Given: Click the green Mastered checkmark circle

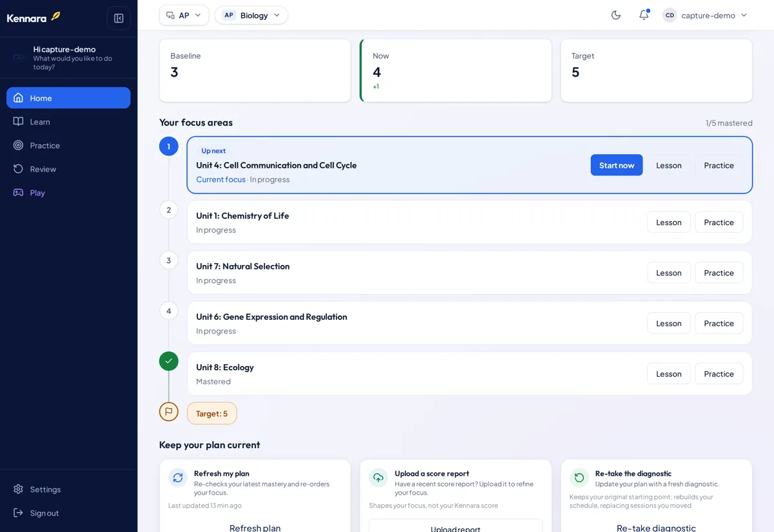Looking at the screenshot, I should point(168,361).
